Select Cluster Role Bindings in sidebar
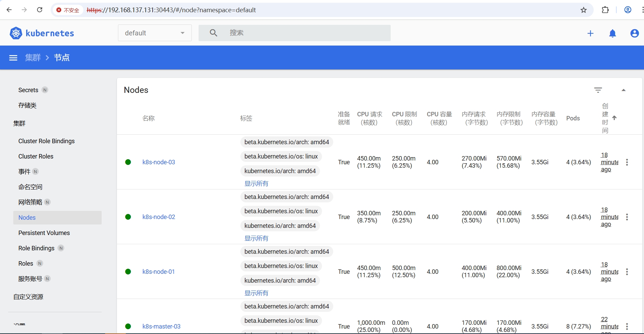The image size is (644, 334). (x=47, y=141)
